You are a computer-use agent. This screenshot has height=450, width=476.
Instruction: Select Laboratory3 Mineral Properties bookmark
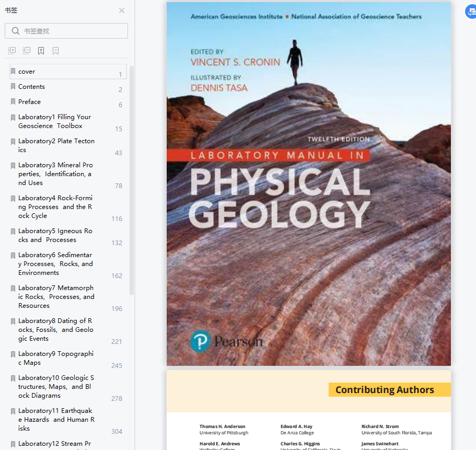(x=55, y=174)
